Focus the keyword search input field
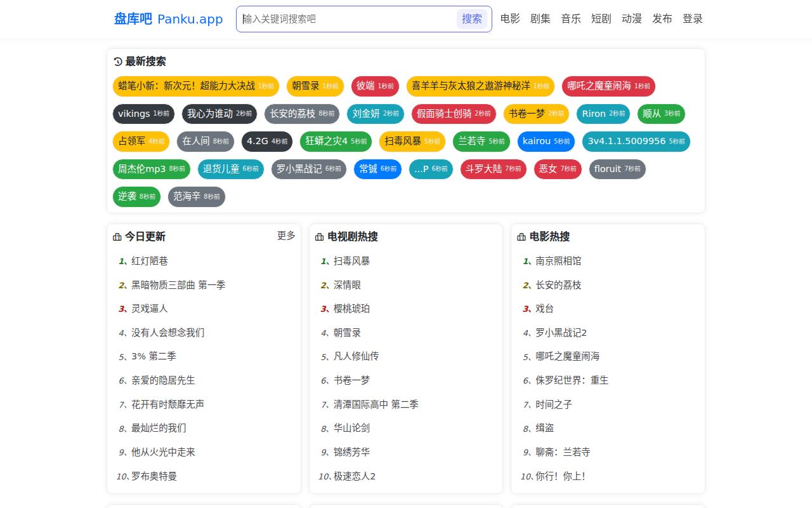Screen dimensions: 812x508 [x=347, y=19]
